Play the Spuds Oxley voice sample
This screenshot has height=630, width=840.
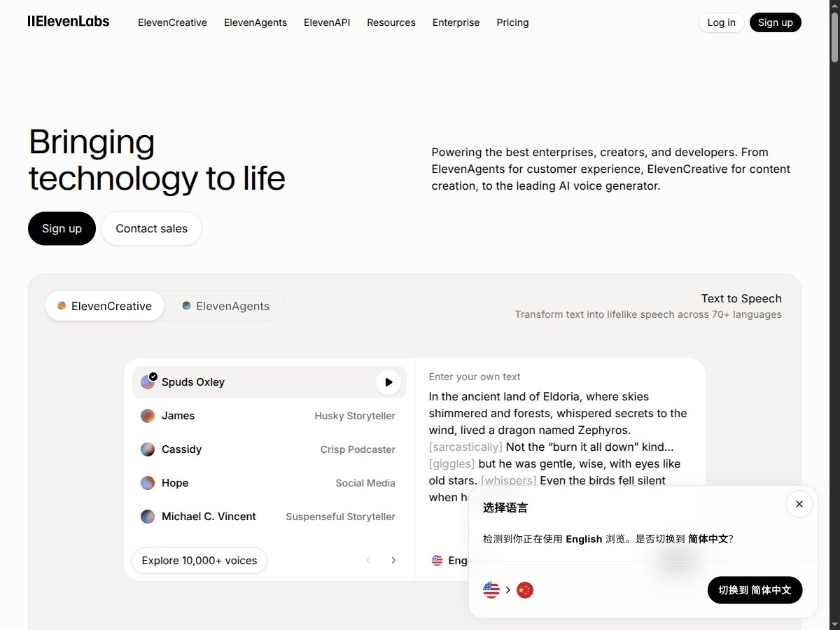(388, 382)
